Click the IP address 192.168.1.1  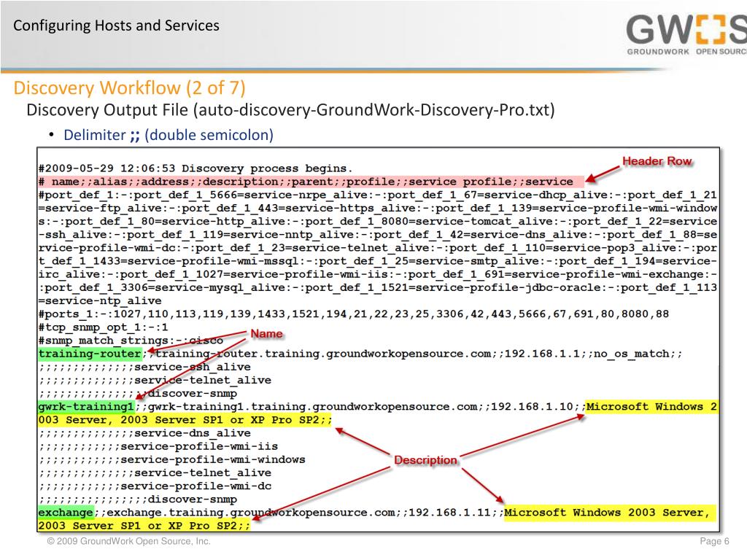(x=542, y=354)
